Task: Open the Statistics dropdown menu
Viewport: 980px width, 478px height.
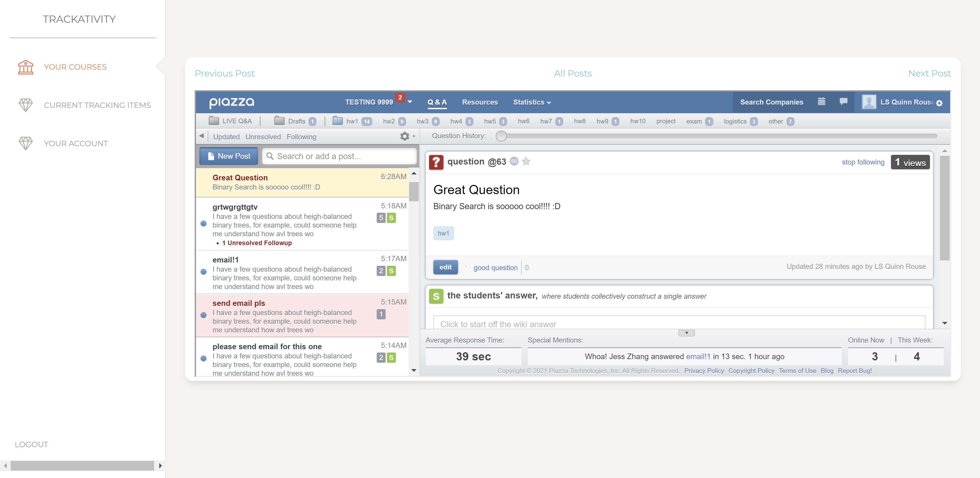Action: coord(531,102)
